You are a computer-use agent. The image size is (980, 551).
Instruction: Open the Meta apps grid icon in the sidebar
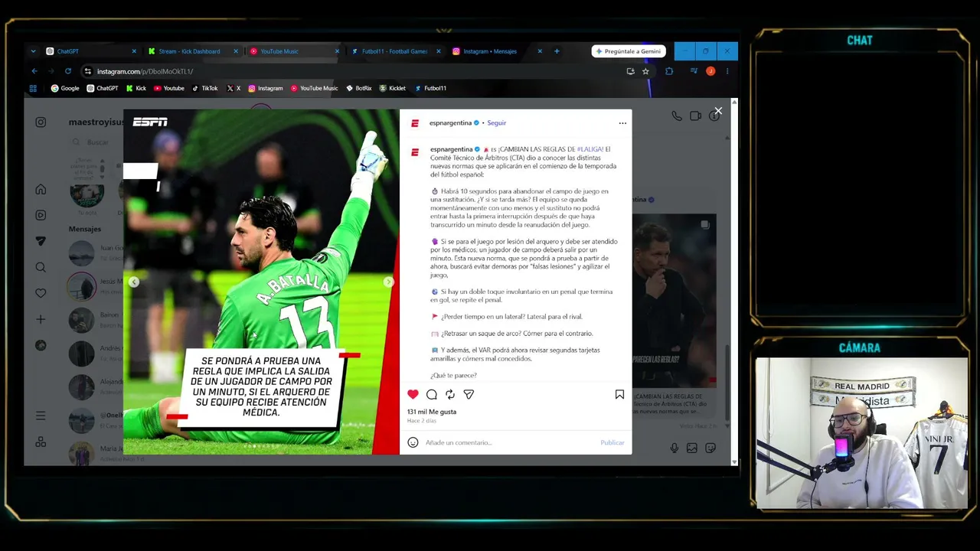point(41,442)
